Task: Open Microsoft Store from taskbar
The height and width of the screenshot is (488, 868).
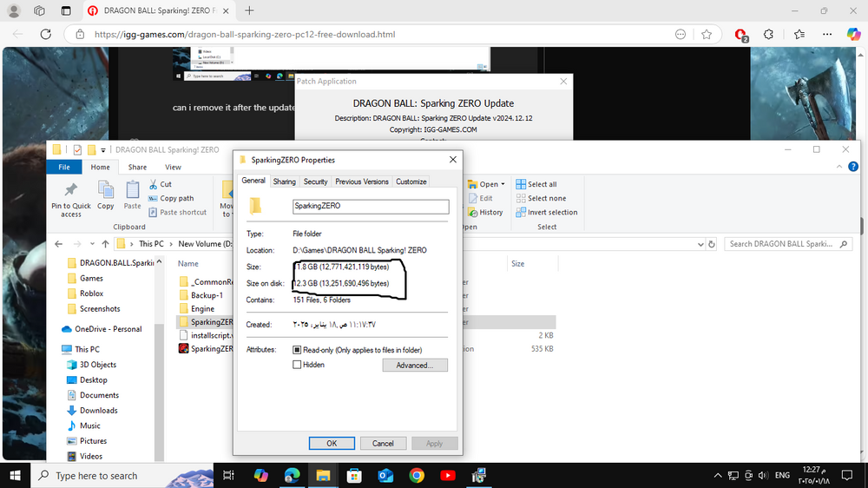Action: click(x=354, y=475)
